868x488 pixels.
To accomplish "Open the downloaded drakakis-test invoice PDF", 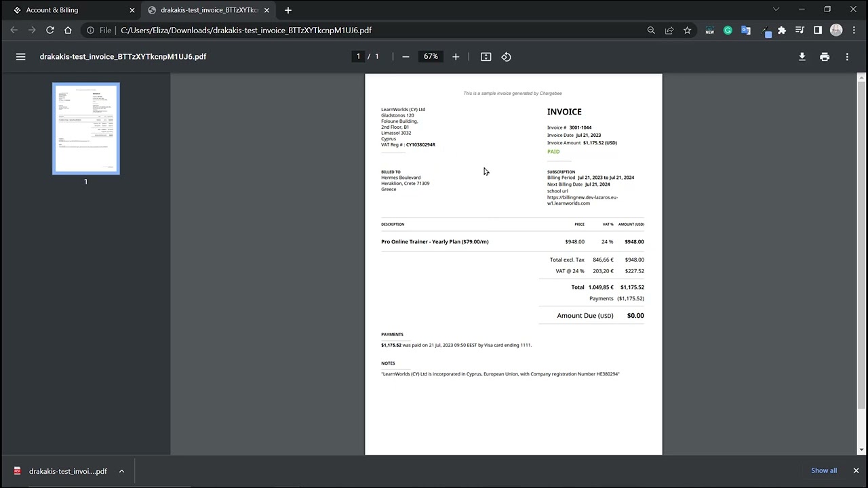I will click(x=61, y=471).
